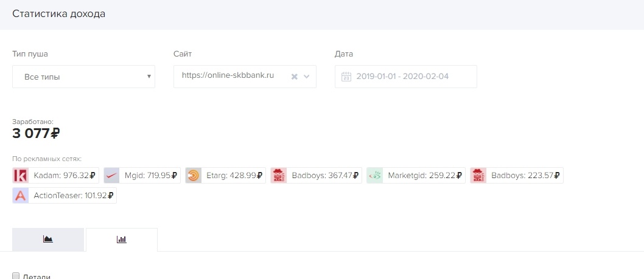644x279 pixels.
Task: Clear the selected site with the X icon
Action: click(294, 77)
